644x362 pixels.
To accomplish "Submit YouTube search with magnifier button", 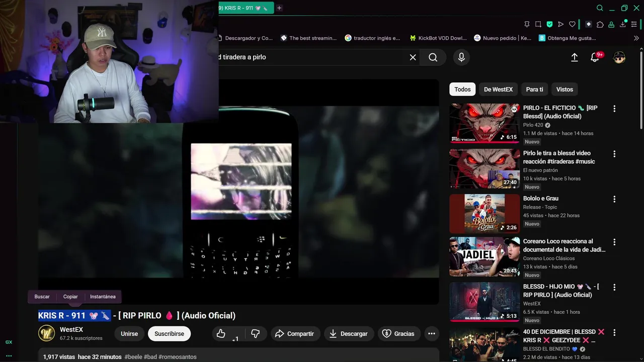I will click(433, 57).
